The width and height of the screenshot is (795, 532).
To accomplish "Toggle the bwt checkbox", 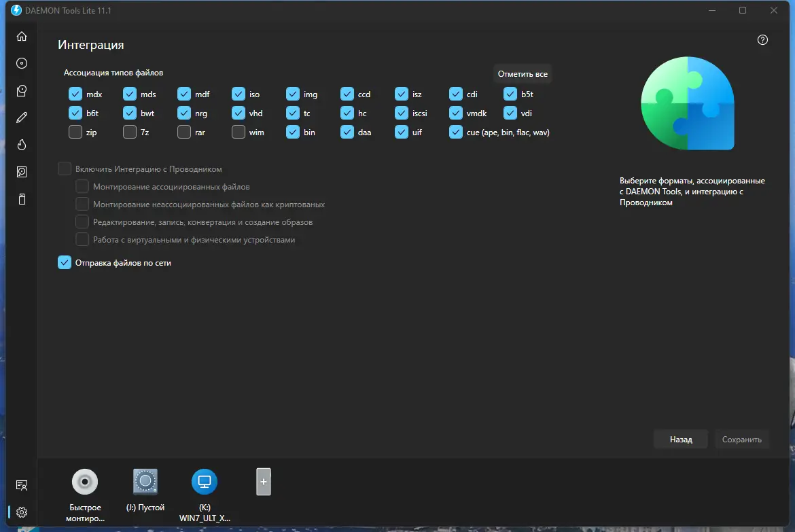I will pos(130,113).
